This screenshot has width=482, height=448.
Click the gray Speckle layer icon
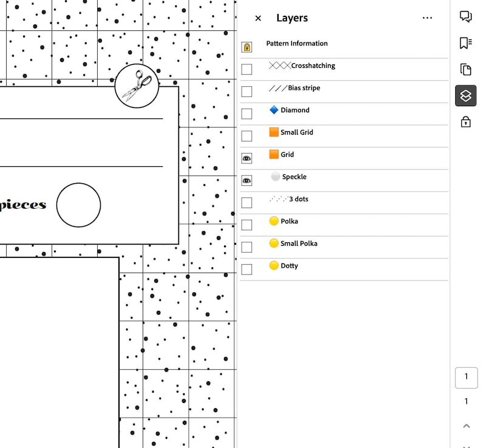point(276,177)
